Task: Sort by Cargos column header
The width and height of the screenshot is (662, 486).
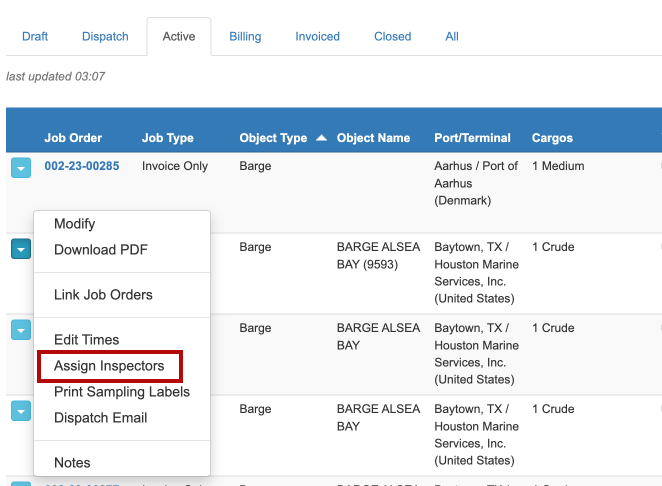Action: (x=552, y=138)
